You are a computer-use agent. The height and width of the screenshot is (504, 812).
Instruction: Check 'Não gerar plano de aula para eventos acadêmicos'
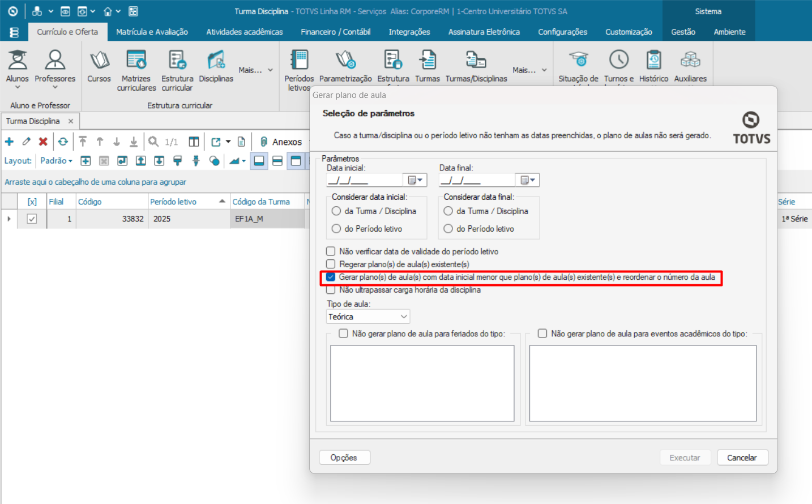click(542, 334)
